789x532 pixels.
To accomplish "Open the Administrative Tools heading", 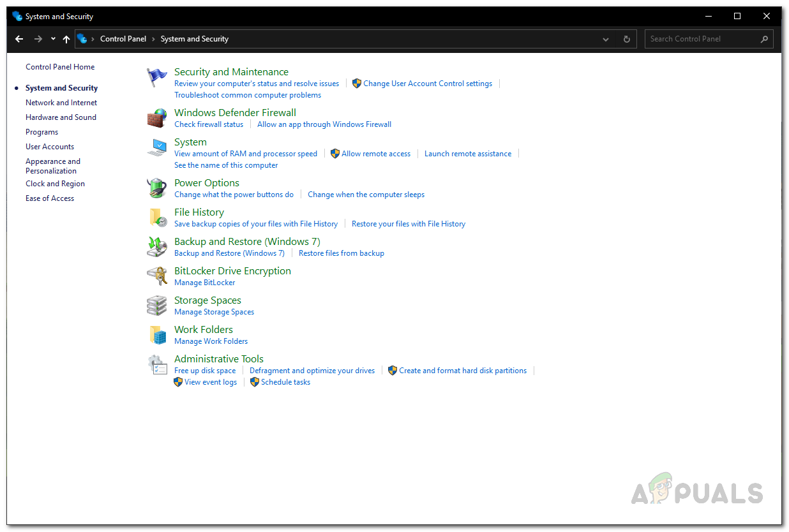I will [x=219, y=359].
